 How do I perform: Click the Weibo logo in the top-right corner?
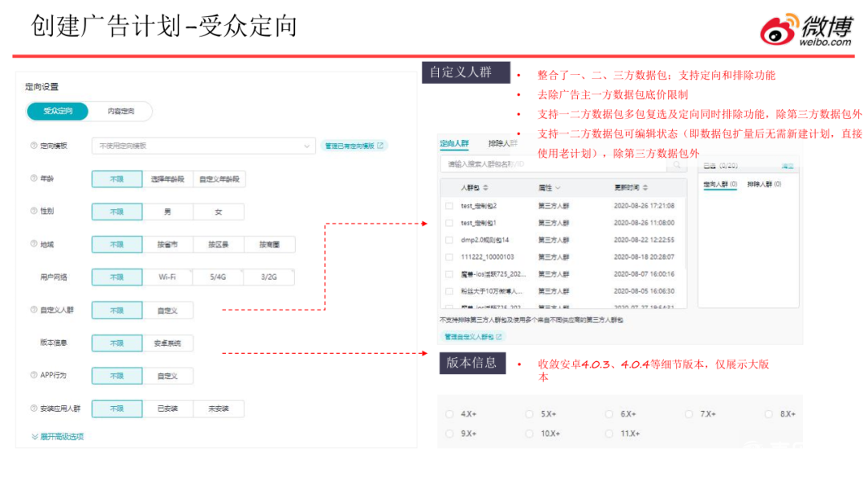point(805,30)
